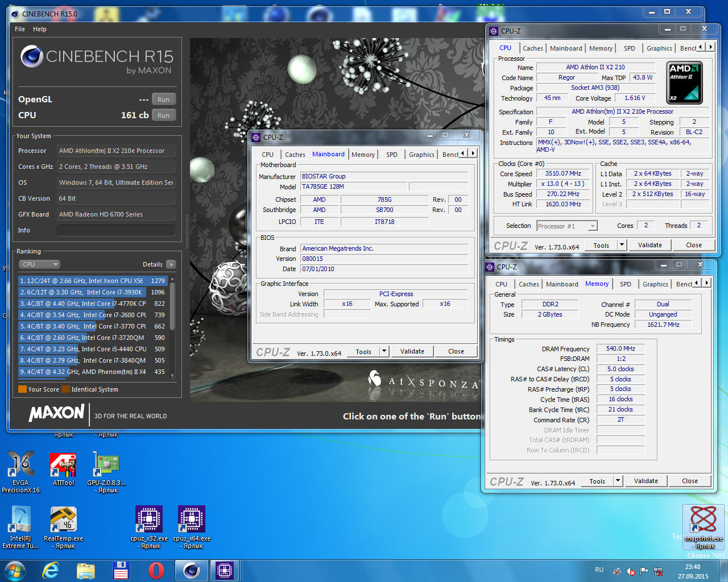Click the RU language indicator
The width and height of the screenshot is (728, 582).
(599, 569)
